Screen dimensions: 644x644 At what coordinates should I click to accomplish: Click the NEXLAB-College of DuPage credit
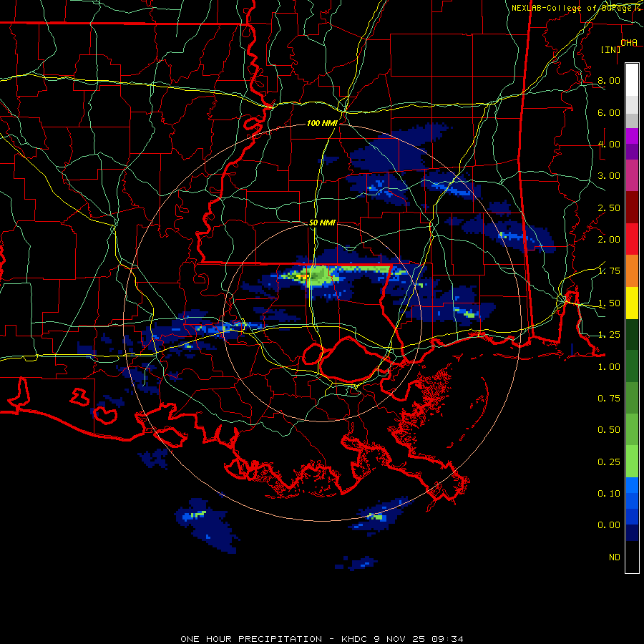pos(576,8)
